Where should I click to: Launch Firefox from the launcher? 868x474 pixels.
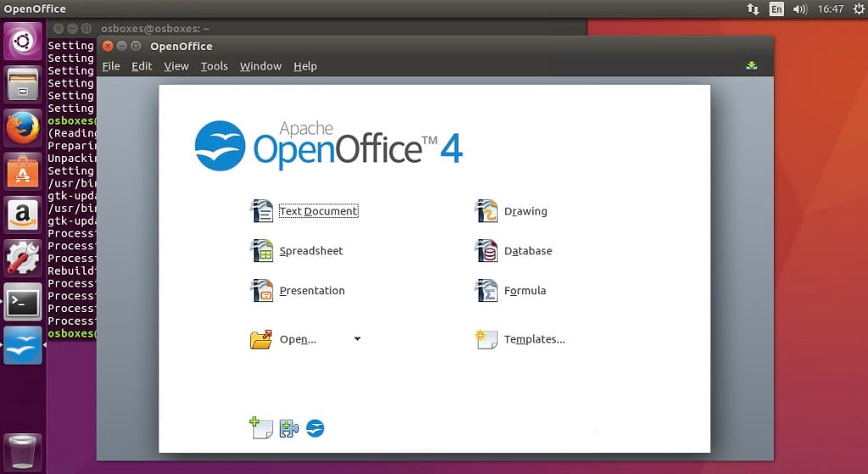coord(23,127)
